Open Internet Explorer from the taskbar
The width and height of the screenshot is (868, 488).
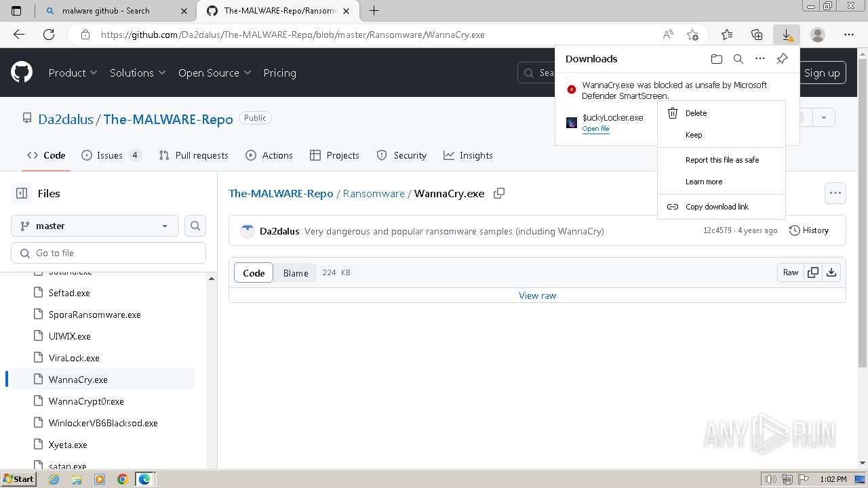click(54, 479)
